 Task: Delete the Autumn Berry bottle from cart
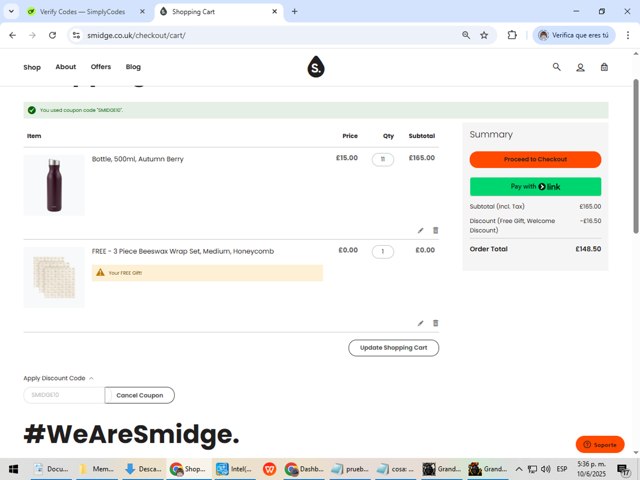coord(436,231)
